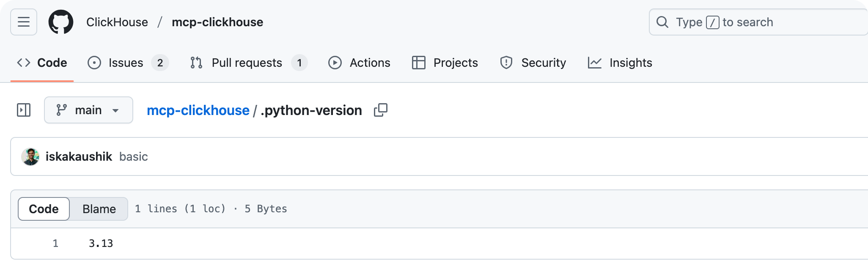Screen dimensions: 868x274
Task: Select the Code view toggle
Action: click(x=44, y=209)
